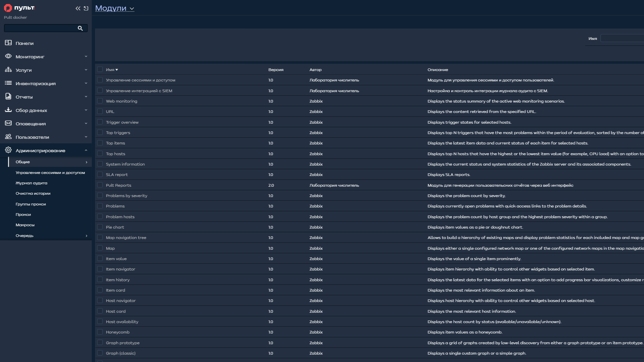Open Макросы submenu item
This screenshot has width=644, height=362.
(25, 225)
